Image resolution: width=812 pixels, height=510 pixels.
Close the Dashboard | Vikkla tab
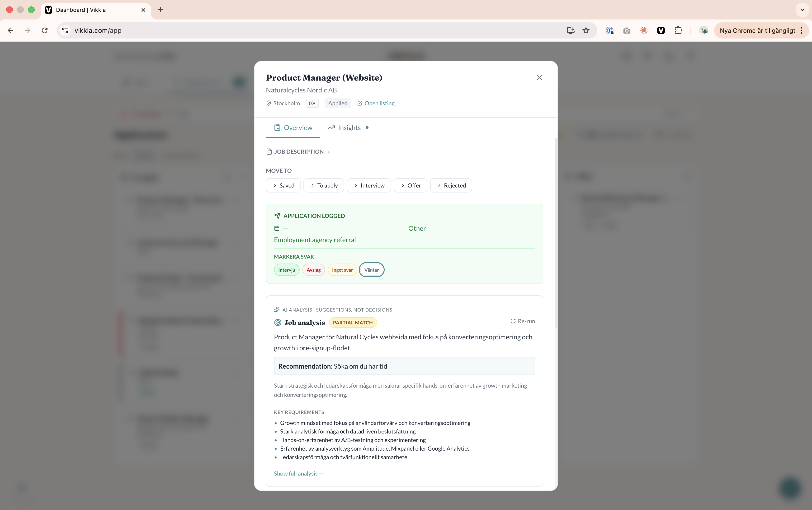(x=143, y=10)
